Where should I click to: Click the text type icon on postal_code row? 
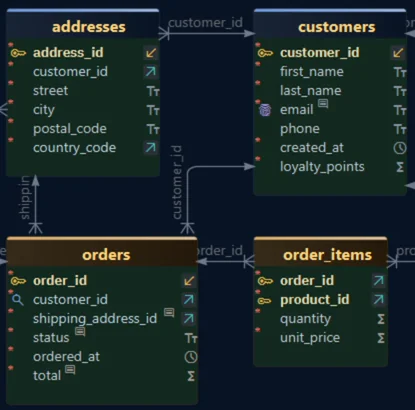153,129
